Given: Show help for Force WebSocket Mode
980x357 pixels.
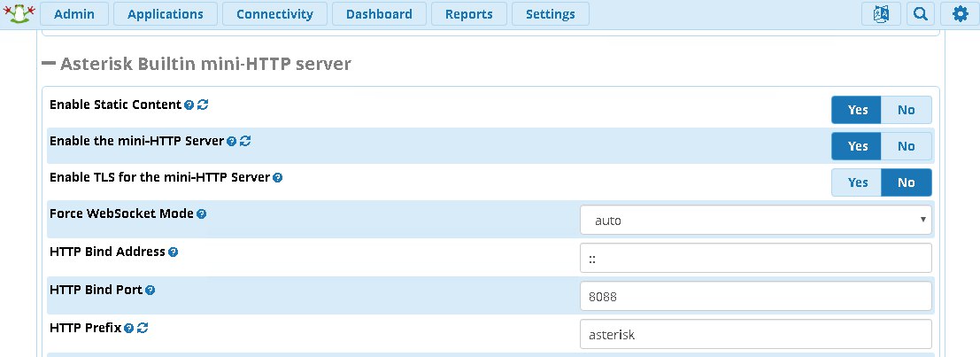Looking at the screenshot, I should 201,213.
